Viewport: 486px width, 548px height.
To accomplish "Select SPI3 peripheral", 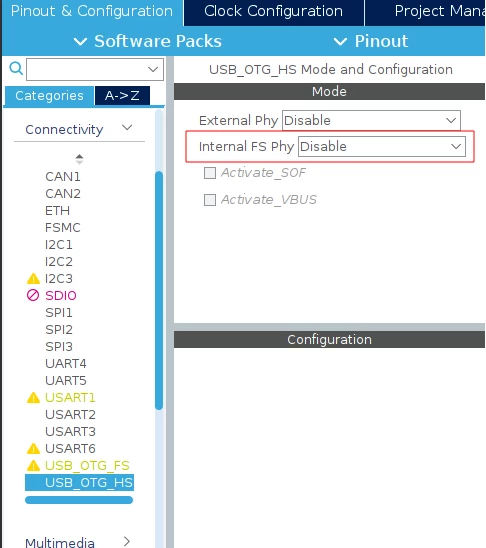I will click(x=59, y=347).
